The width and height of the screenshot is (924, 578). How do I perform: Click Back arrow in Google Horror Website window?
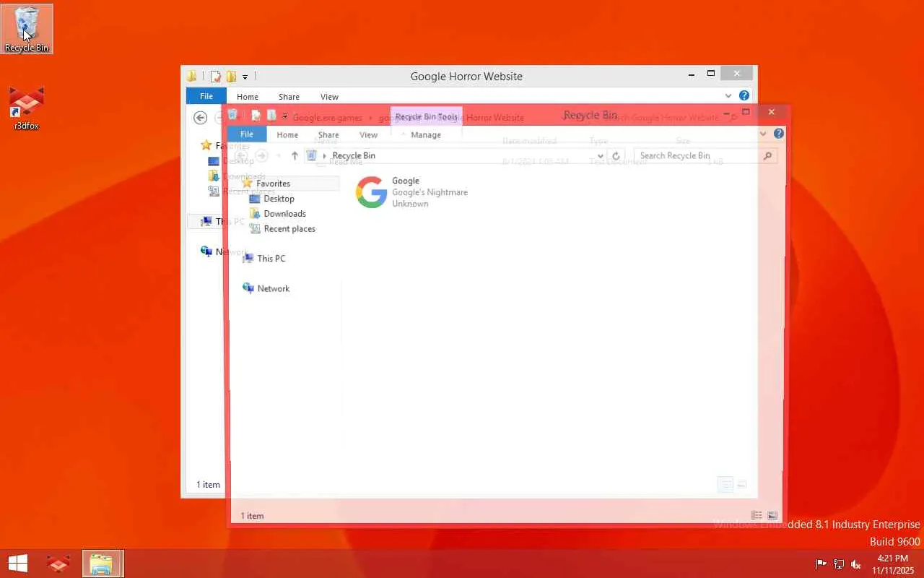(x=201, y=118)
